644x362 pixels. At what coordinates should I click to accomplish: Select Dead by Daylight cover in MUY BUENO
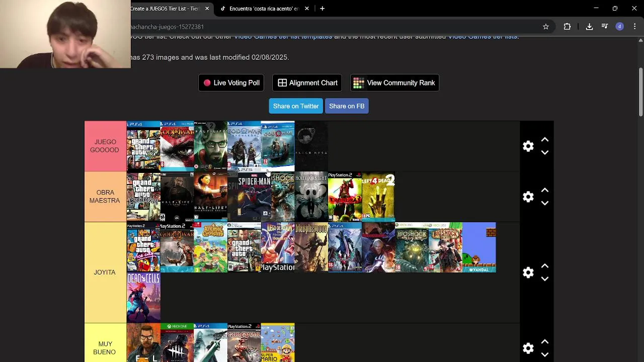pyautogui.click(x=177, y=343)
